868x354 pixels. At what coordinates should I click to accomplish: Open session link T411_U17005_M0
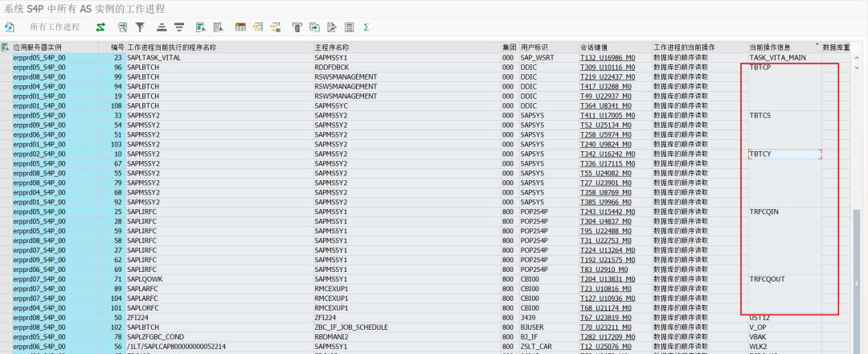coord(608,115)
